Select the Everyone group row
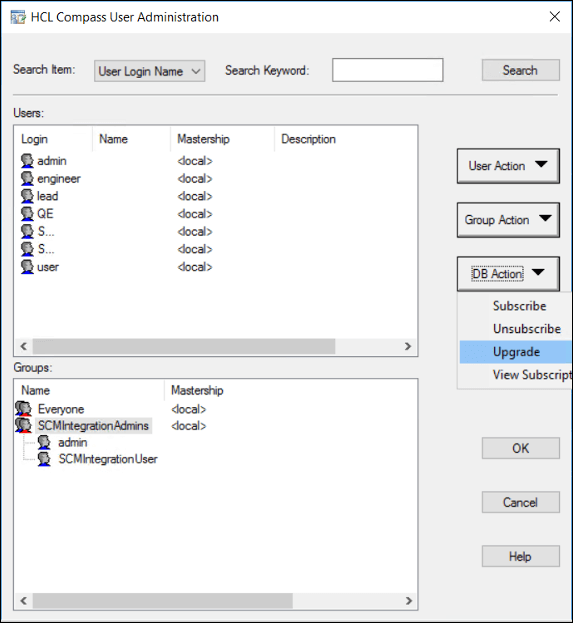 [x=61, y=409]
